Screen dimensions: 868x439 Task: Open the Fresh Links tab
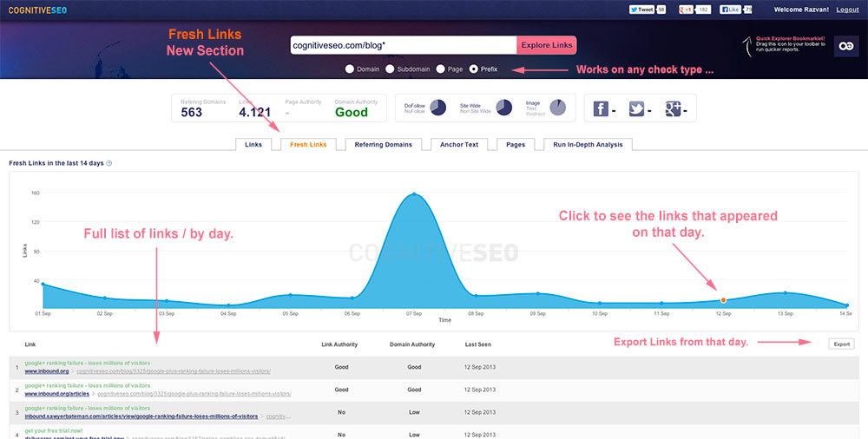(308, 145)
